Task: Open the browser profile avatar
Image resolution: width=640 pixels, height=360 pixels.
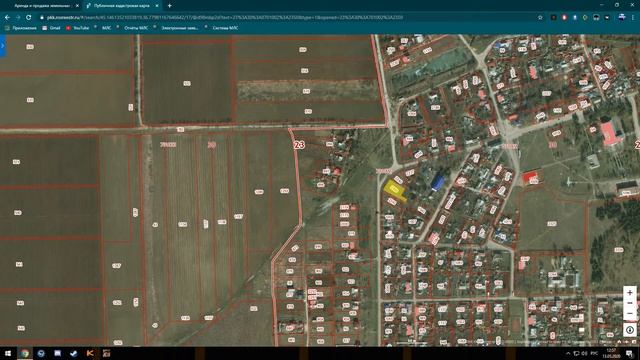Action: click(x=622, y=17)
